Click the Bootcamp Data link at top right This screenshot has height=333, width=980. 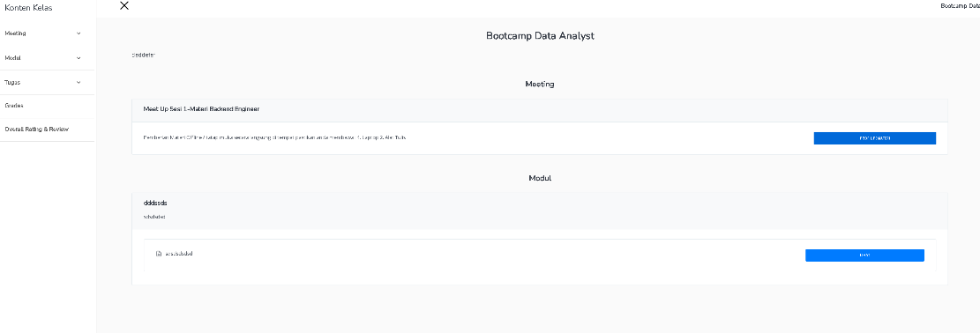click(x=960, y=5)
